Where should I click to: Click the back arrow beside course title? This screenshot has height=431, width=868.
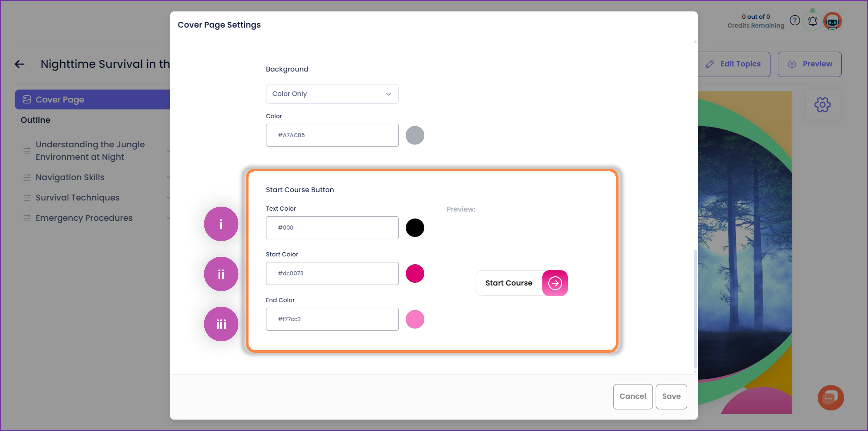coord(19,64)
